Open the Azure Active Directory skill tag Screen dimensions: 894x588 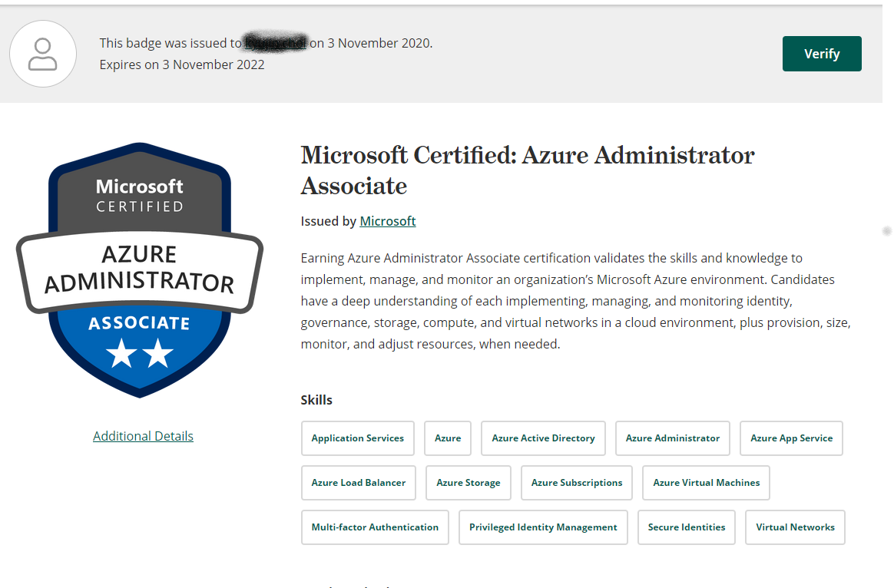543,438
